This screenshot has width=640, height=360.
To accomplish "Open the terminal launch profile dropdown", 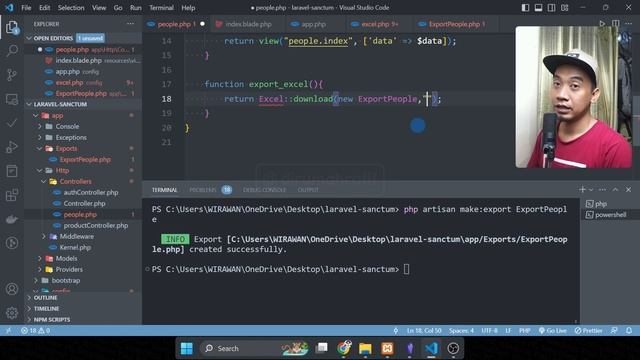I will coord(591,190).
